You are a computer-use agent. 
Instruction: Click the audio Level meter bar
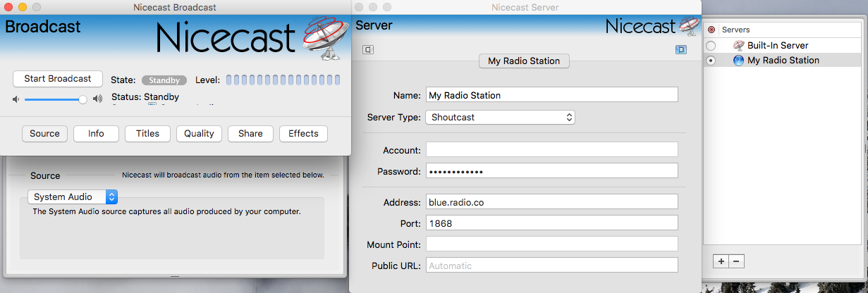tap(283, 80)
